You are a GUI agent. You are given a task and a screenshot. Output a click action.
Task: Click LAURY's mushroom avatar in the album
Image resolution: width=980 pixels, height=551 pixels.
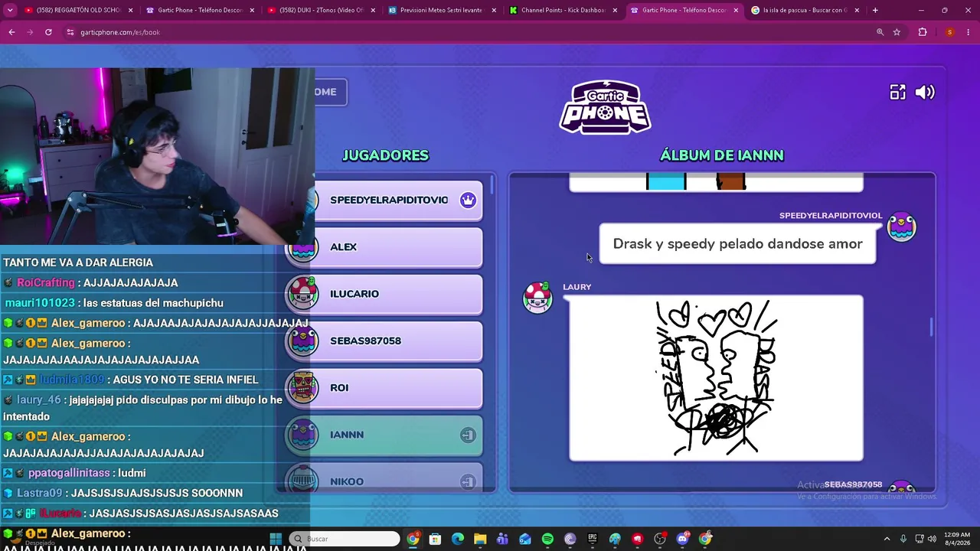pyautogui.click(x=537, y=298)
